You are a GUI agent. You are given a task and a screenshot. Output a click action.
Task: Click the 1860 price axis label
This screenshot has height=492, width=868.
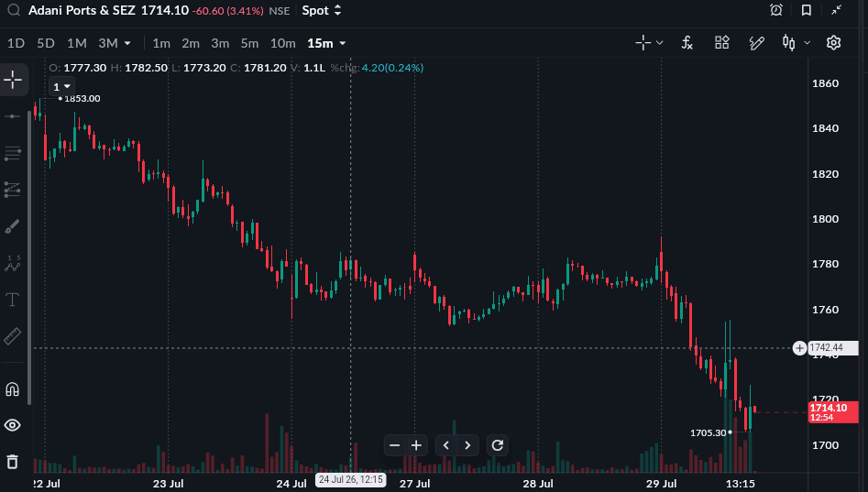coord(825,83)
